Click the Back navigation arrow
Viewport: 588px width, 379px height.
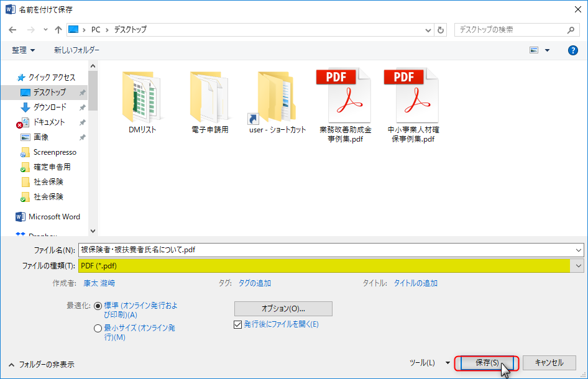(x=12, y=30)
